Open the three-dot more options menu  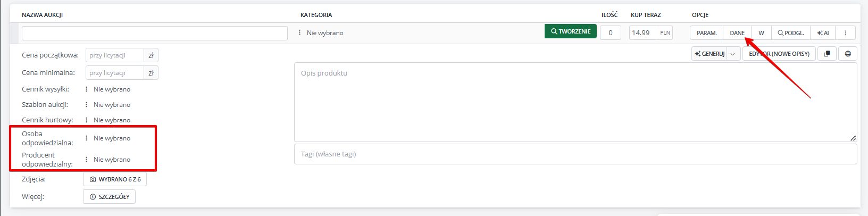pyautogui.click(x=845, y=33)
